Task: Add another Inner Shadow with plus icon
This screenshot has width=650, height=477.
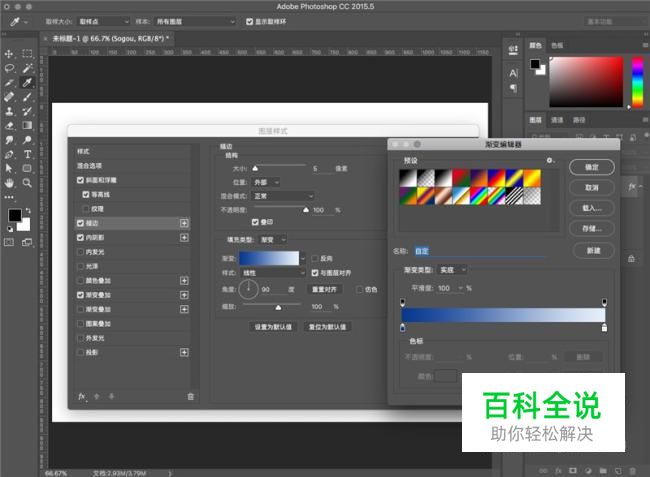Action: [184, 237]
